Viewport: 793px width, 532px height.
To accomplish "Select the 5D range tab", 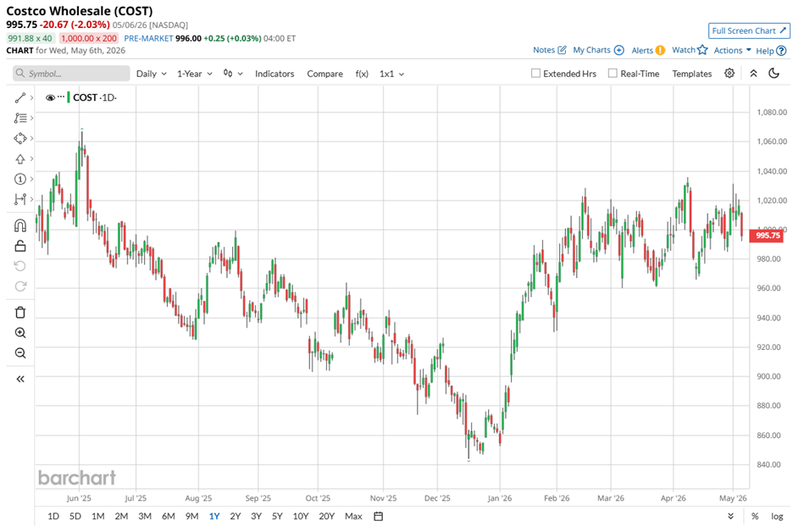I will 75,516.
